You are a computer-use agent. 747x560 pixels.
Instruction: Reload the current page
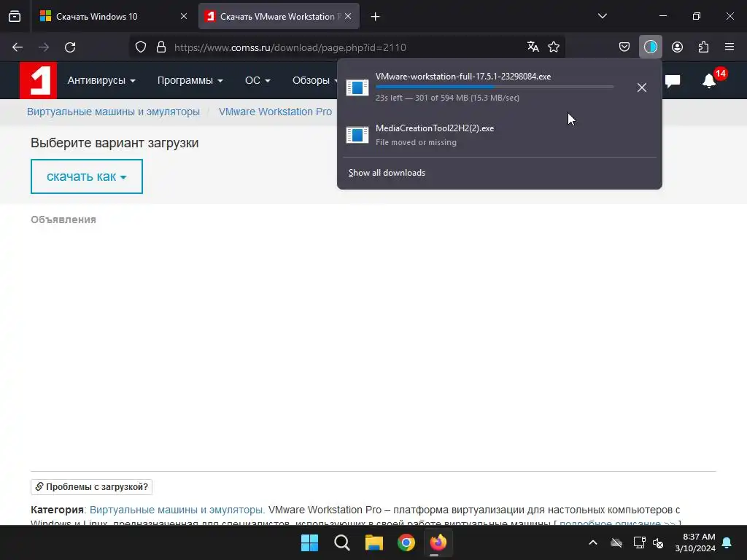pos(70,47)
